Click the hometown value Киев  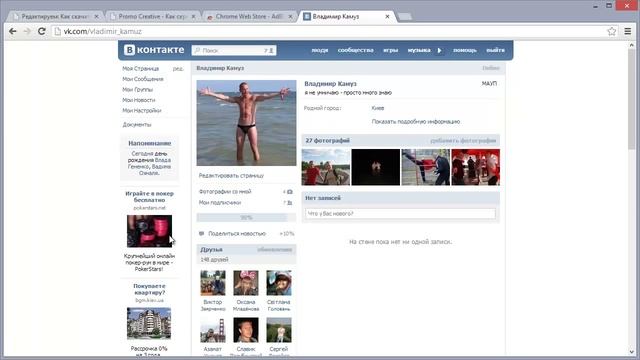(x=378, y=108)
